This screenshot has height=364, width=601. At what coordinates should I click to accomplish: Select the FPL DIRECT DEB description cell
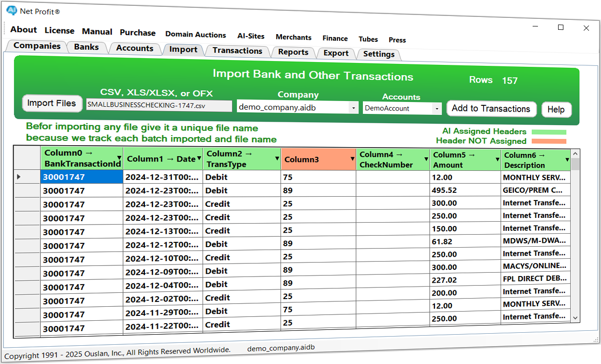(x=536, y=278)
